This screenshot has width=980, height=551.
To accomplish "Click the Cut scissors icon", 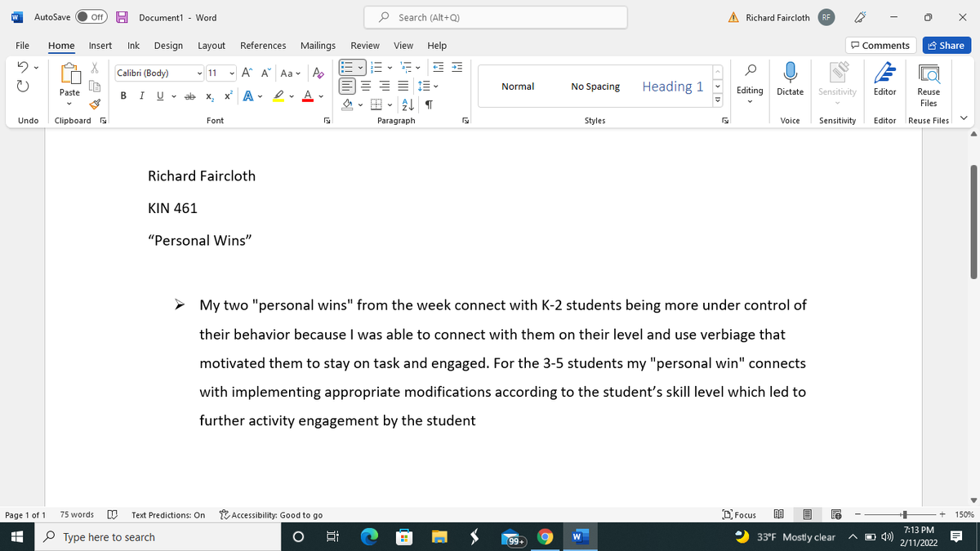I will (95, 69).
